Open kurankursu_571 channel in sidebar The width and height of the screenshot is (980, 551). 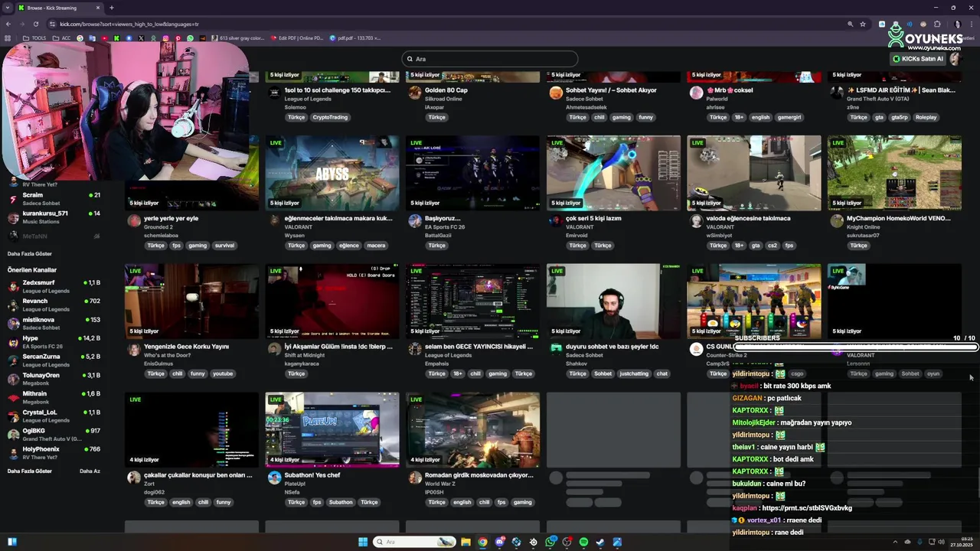pos(54,217)
